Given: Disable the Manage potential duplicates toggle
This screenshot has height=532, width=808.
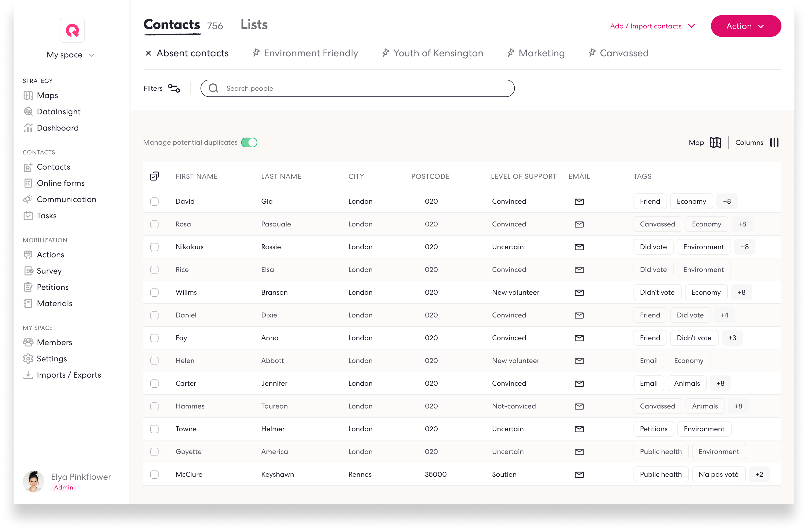Looking at the screenshot, I should [x=250, y=142].
